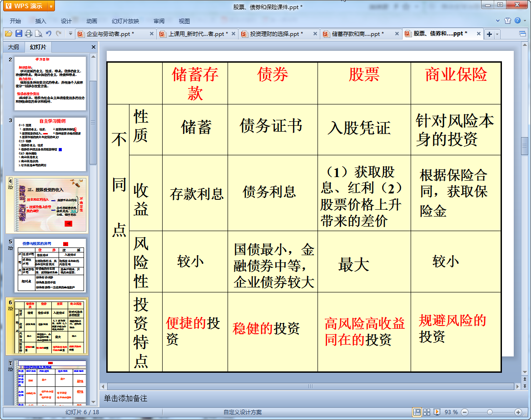Close the 股票、债券和....ppt document tab
This screenshot has width=531, height=420.
point(478,34)
